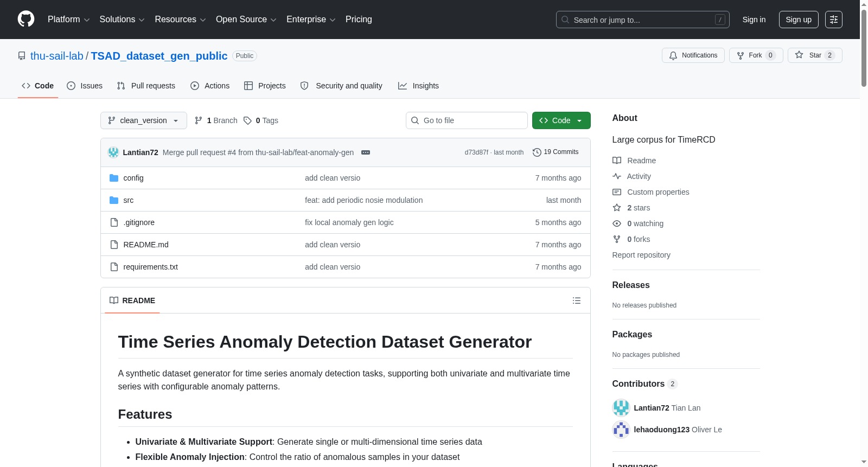Click the README outline icon
This screenshot has height=467, width=868.
click(x=577, y=300)
